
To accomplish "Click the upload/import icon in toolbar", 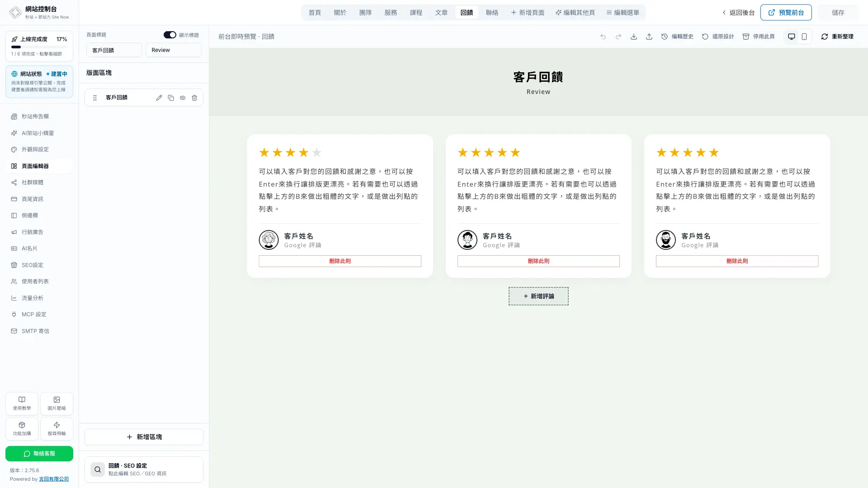I will point(649,37).
